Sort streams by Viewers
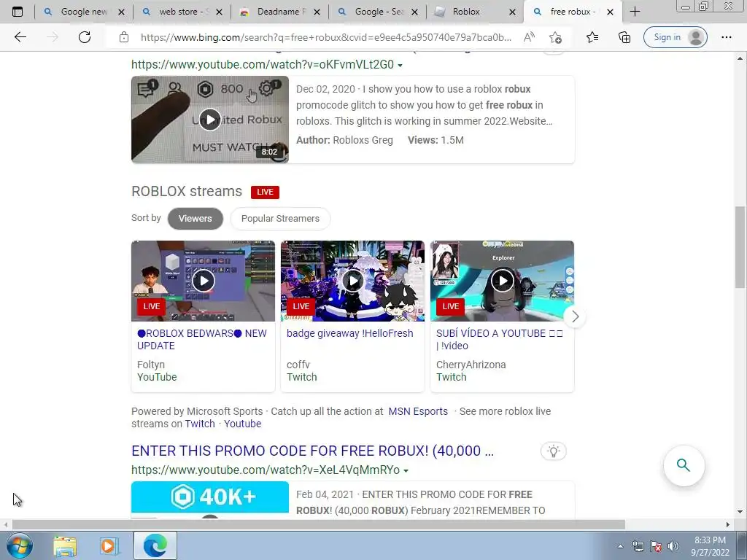The height and width of the screenshot is (560, 747). (x=196, y=219)
